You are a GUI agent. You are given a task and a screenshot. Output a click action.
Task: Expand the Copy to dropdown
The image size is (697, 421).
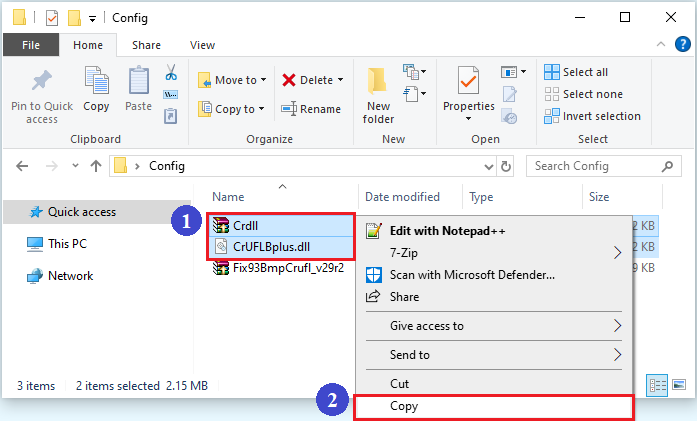pos(262,109)
